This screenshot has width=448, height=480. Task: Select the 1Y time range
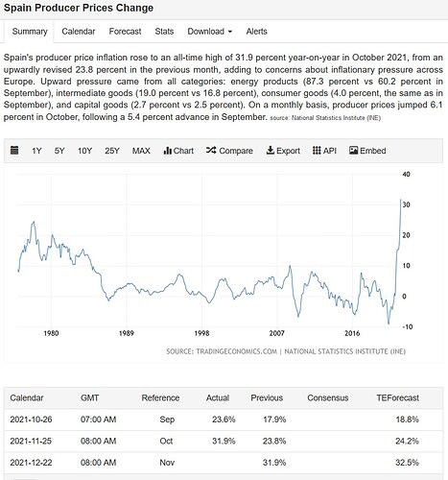point(36,151)
